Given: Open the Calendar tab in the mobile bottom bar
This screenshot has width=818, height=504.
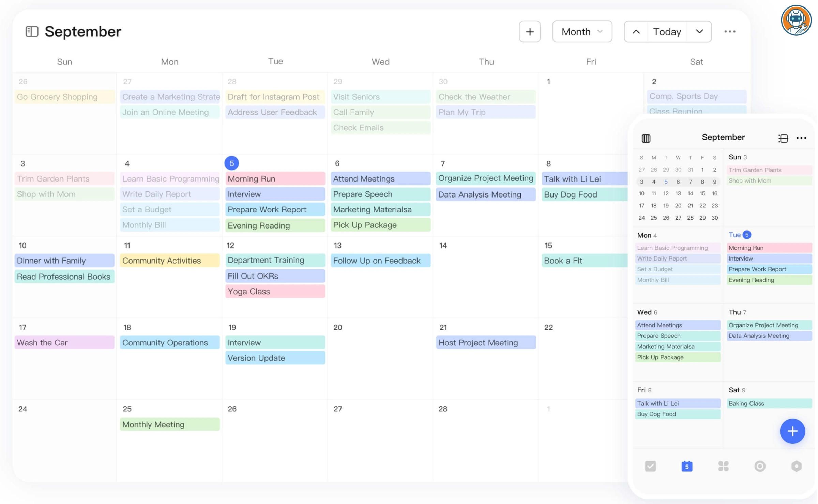Looking at the screenshot, I should (x=687, y=466).
